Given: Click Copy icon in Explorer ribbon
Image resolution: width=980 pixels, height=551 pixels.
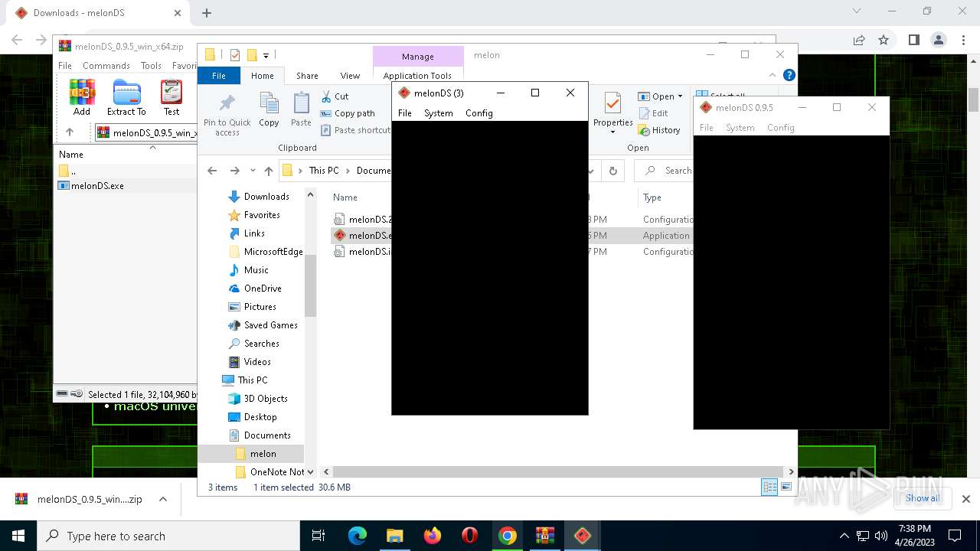Looking at the screenshot, I should tap(269, 109).
